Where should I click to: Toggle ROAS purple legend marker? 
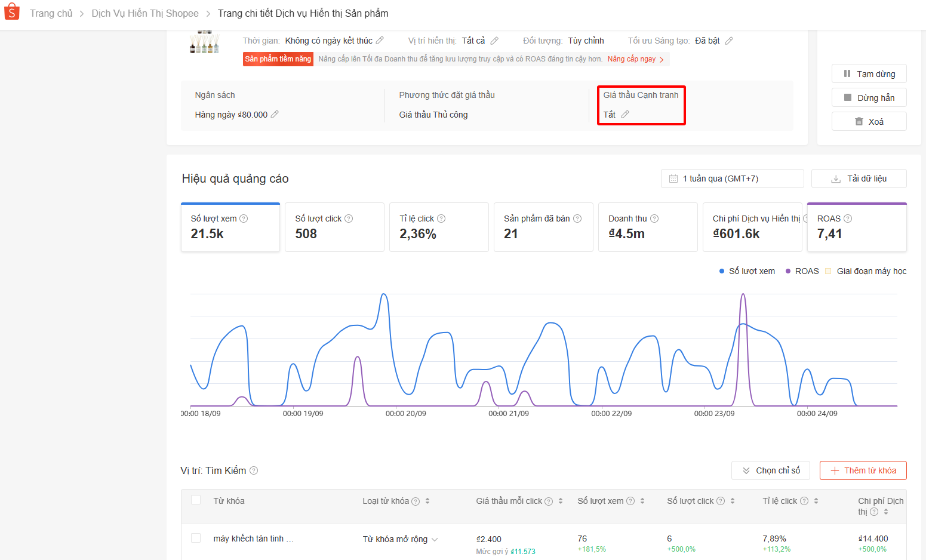pyautogui.click(x=789, y=271)
